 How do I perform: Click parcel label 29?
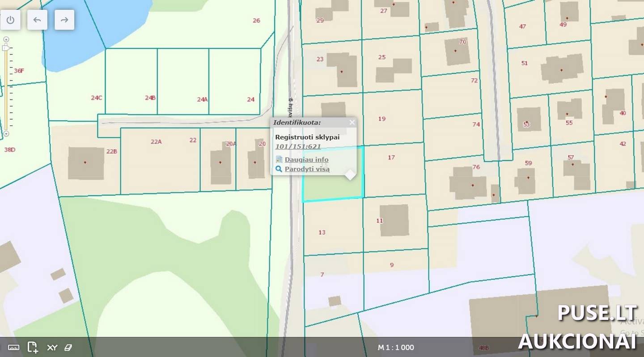320,20
